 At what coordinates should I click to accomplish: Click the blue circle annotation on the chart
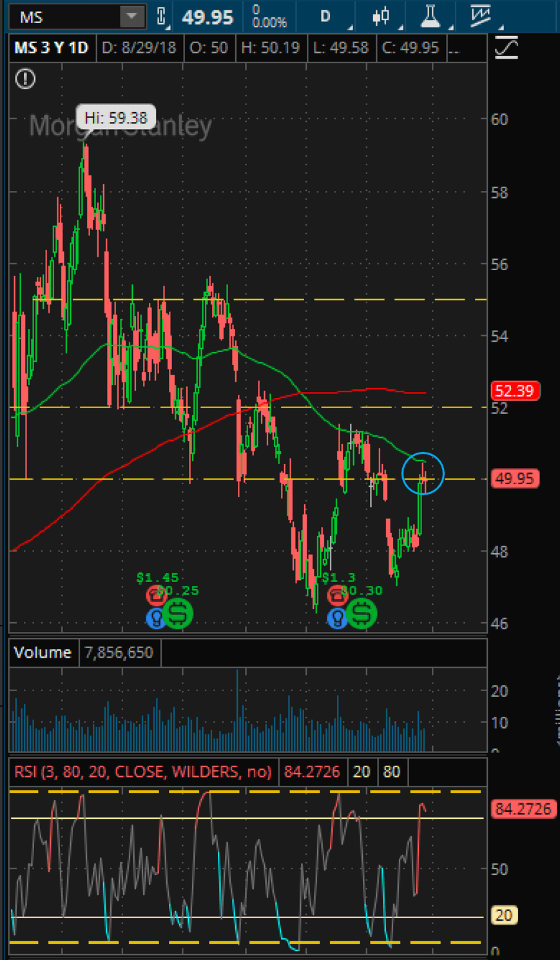pyautogui.click(x=423, y=474)
